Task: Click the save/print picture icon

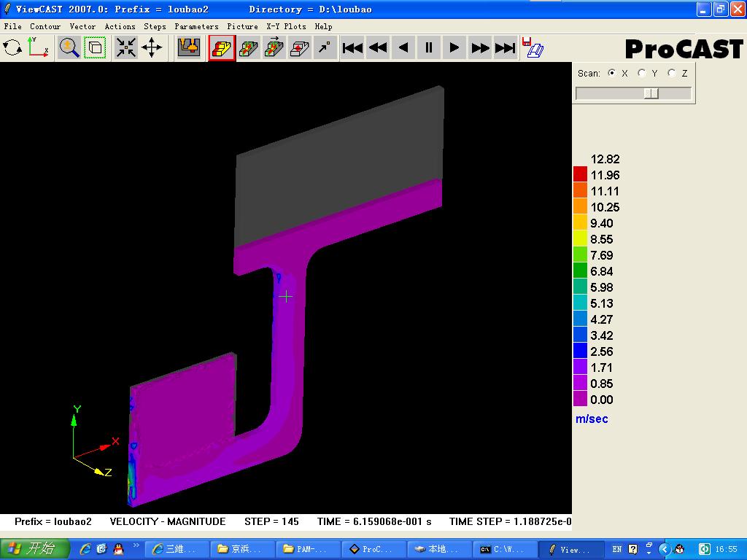Action: tap(533, 47)
